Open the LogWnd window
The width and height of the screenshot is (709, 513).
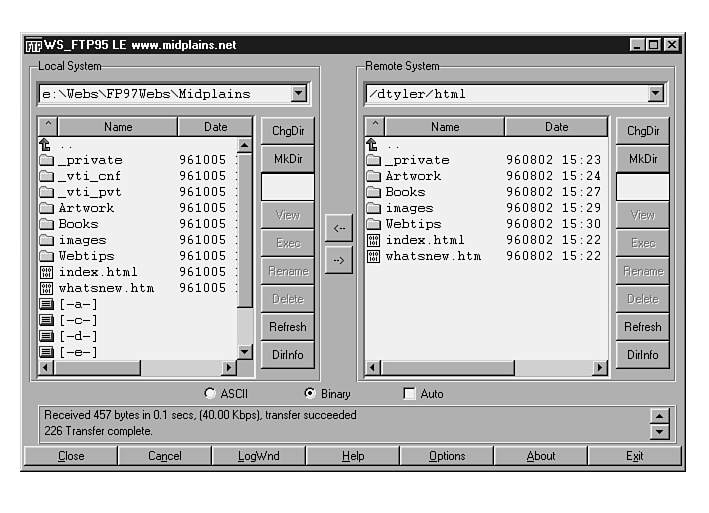[x=259, y=456]
